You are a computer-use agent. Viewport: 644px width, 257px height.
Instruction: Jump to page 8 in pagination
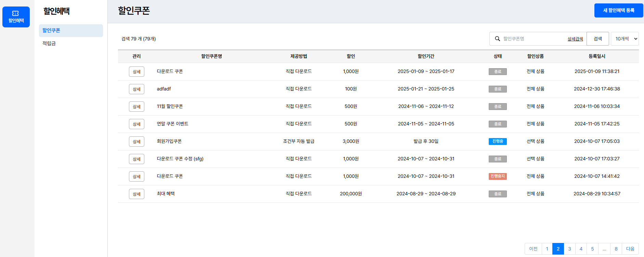pyautogui.click(x=616, y=249)
